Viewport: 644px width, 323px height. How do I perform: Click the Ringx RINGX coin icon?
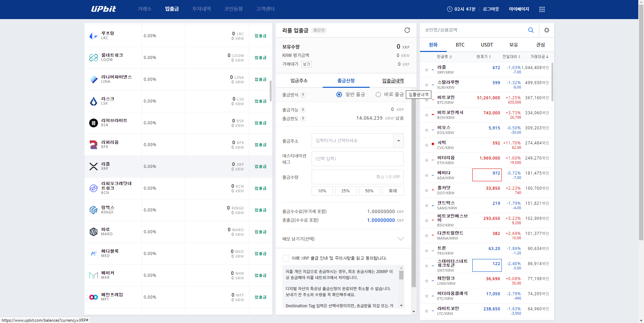(94, 210)
